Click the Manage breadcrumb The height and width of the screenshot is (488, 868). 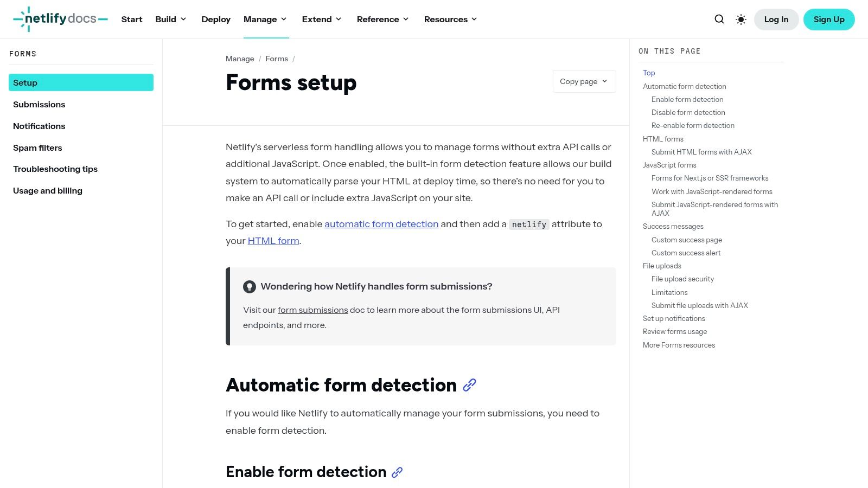pyautogui.click(x=240, y=59)
